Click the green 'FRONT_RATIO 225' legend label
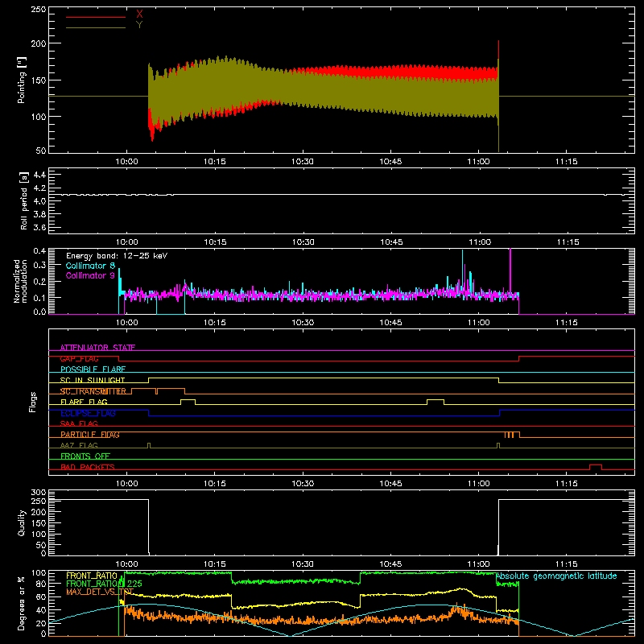 104,584
